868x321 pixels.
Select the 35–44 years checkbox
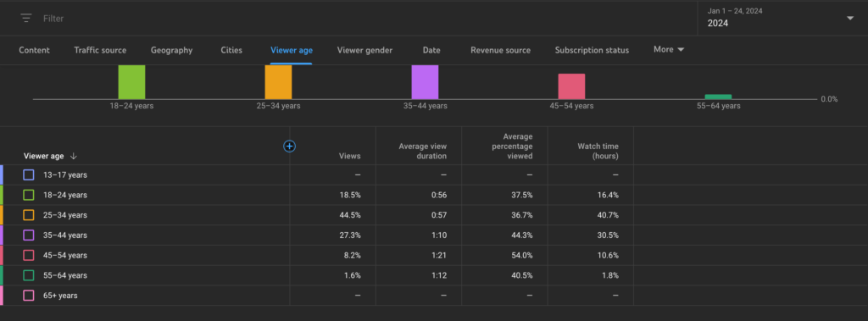(29, 235)
